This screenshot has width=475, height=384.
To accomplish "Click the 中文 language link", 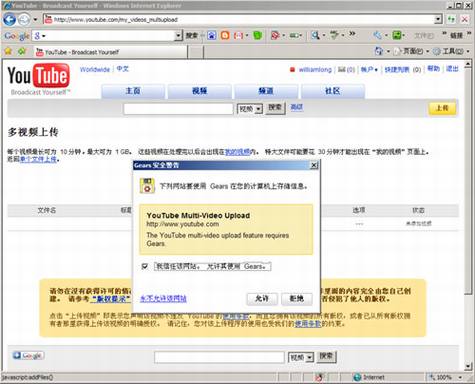I will click(x=122, y=69).
